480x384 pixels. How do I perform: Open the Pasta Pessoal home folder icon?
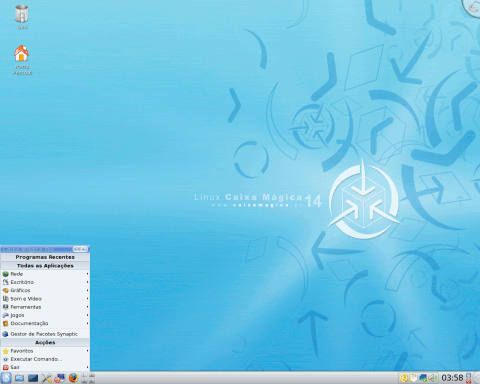click(22, 60)
